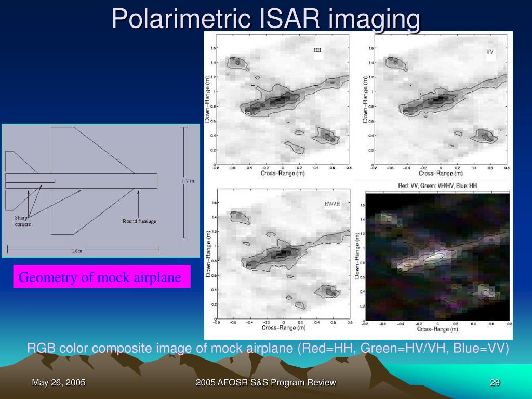Screen dimensions: 532x399
Task: Click the "1.6 m" length dimension label
Action: 77,251
